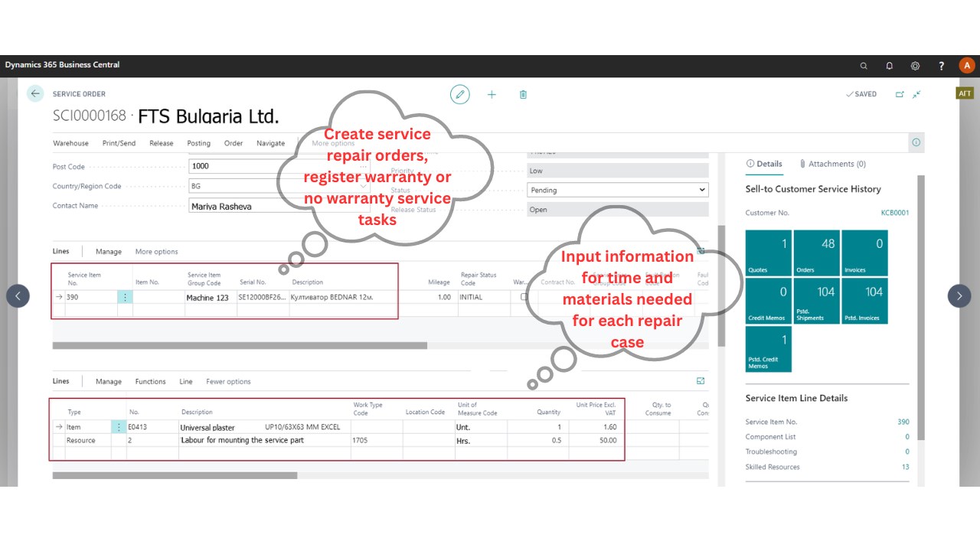Click the main page vertical scrollbar
This screenshot has width=980, height=551.
click(x=720, y=285)
